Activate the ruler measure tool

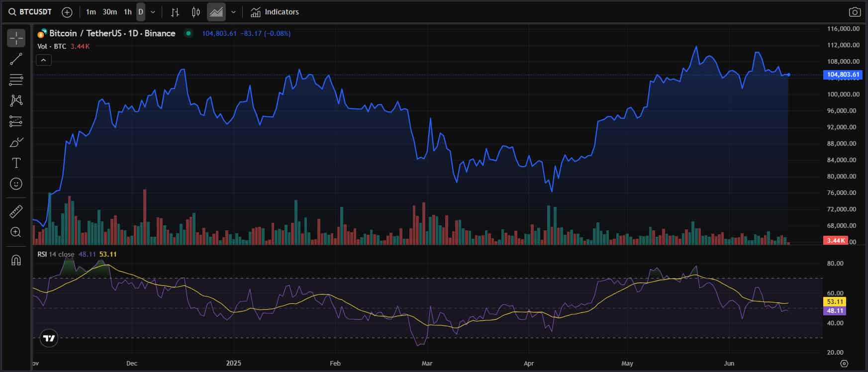[x=16, y=211]
